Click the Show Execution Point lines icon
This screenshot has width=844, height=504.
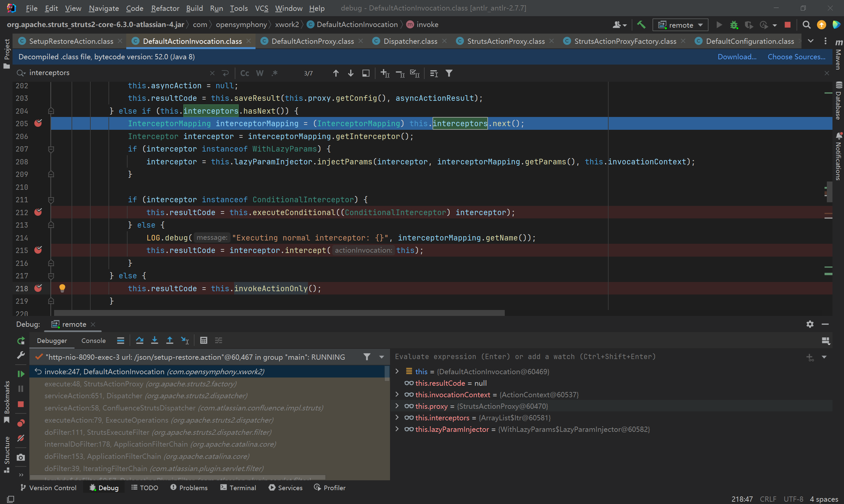pyautogui.click(x=121, y=340)
